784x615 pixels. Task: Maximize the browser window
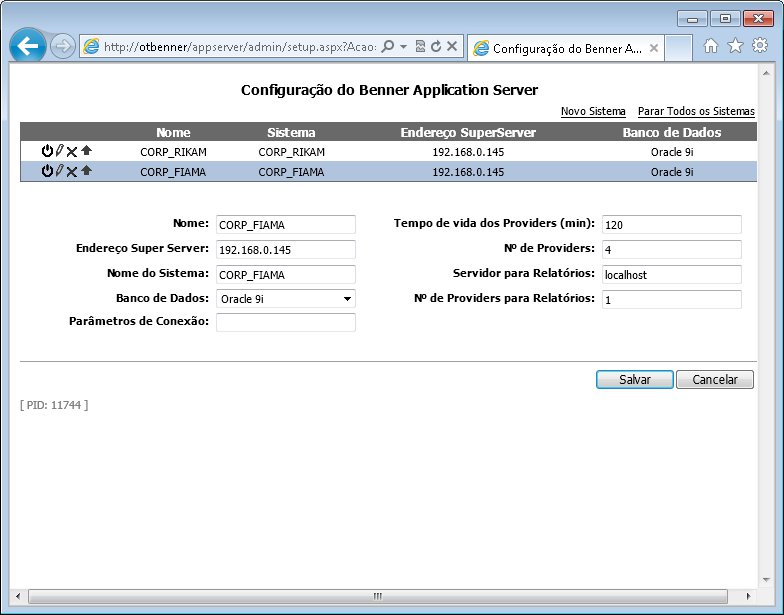(x=725, y=19)
